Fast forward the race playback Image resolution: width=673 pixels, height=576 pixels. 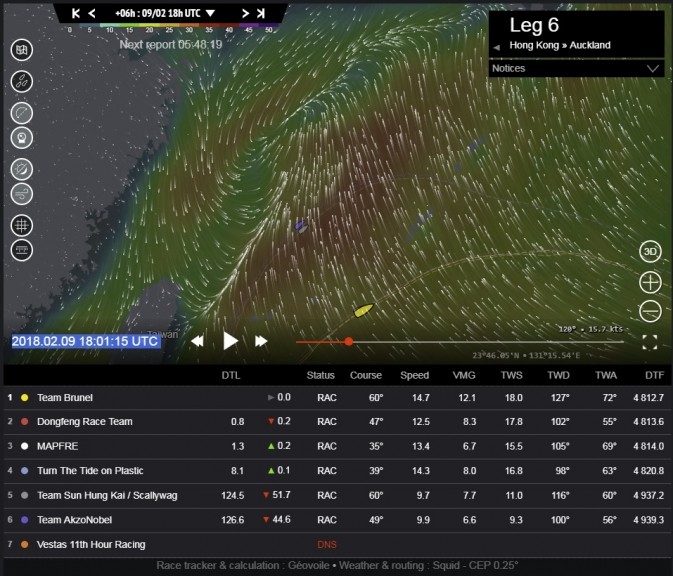[261, 341]
